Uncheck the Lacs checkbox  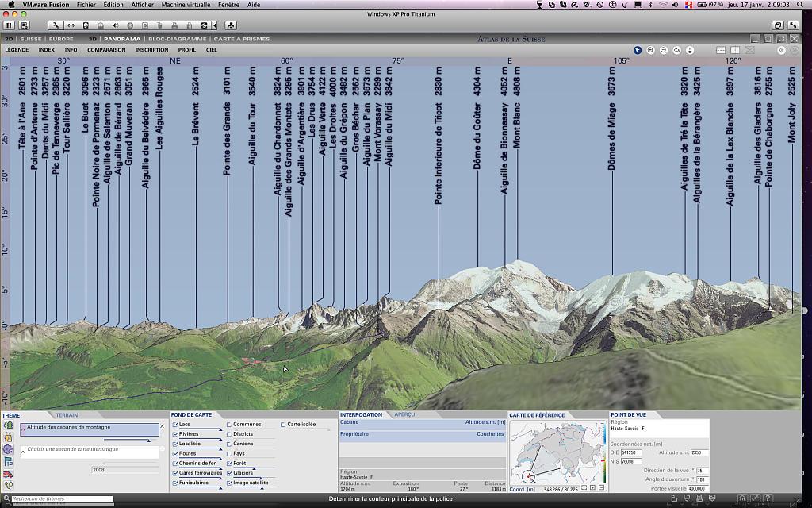(x=175, y=425)
